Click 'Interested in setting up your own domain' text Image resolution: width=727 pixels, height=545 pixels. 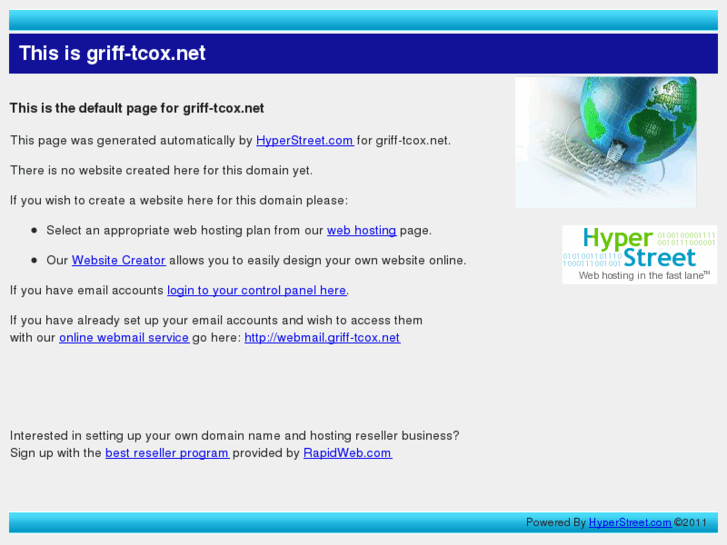point(235,436)
